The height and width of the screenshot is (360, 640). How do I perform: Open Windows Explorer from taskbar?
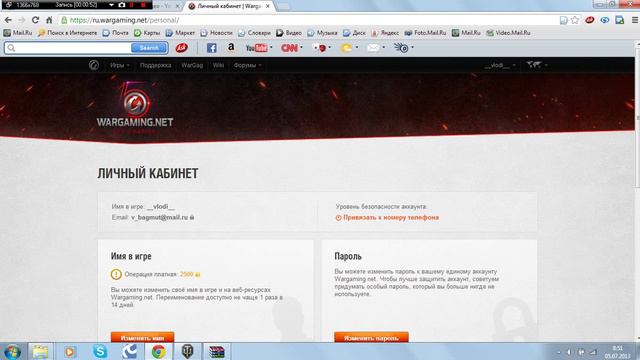40,351
